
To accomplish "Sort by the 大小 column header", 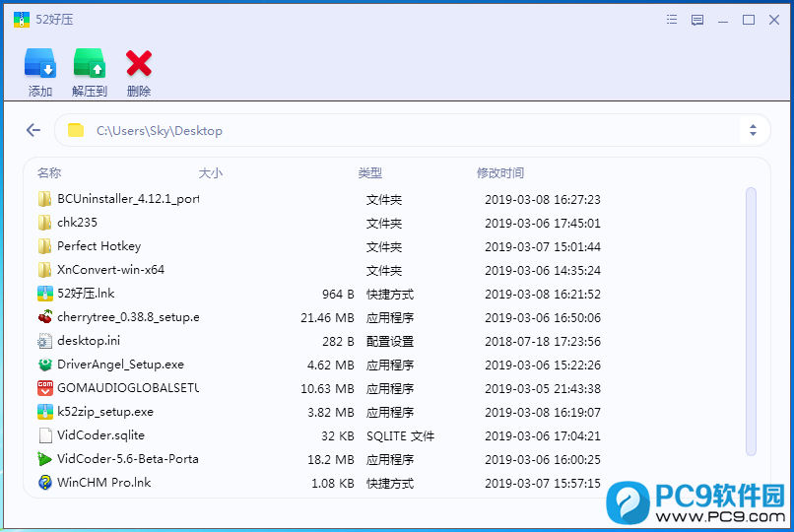I will click(211, 173).
